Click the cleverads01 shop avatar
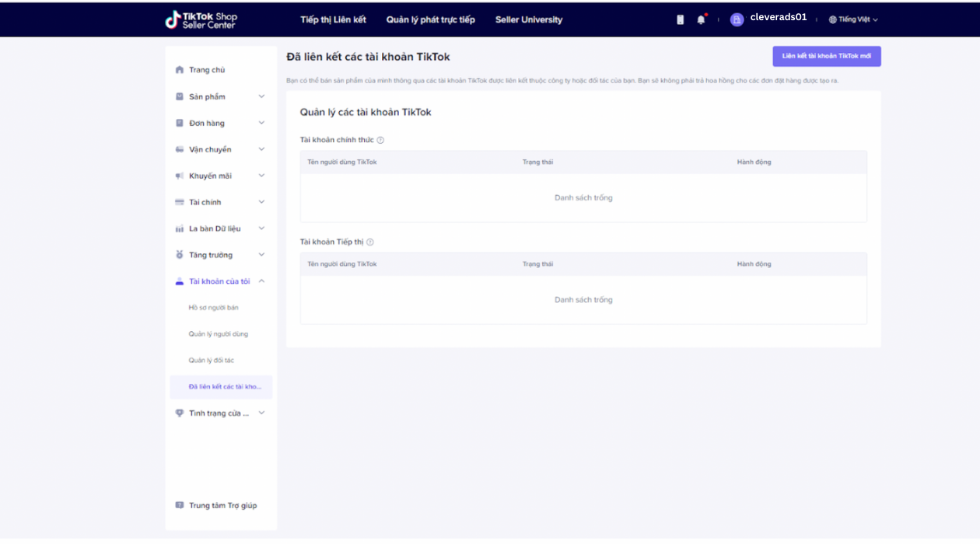Viewport: 980px width, 544px height. point(737,19)
